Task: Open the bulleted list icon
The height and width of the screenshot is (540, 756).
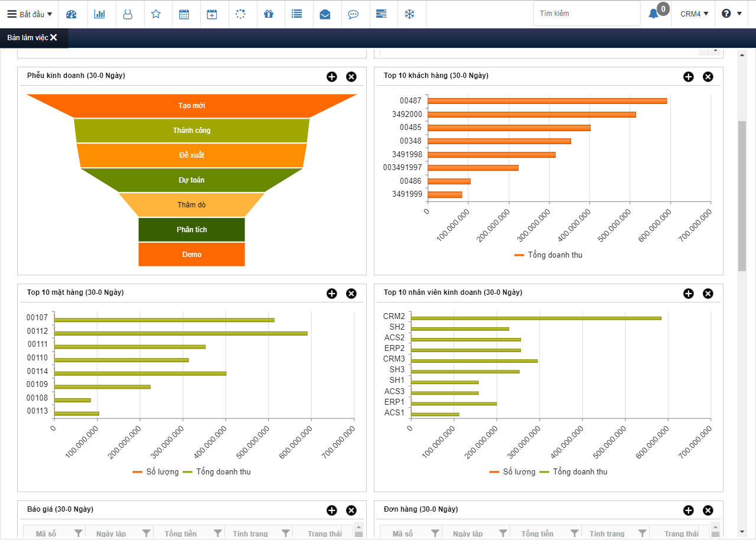Action: 297,14
